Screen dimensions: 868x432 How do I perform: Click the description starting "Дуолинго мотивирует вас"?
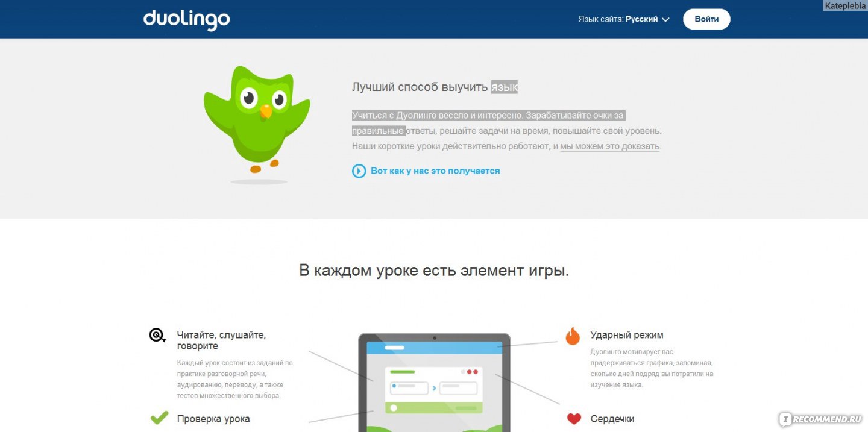click(x=652, y=368)
